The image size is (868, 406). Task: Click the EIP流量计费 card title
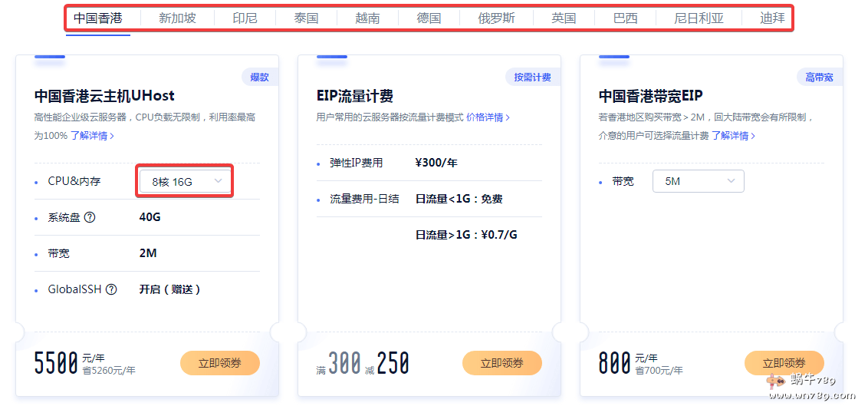point(355,96)
